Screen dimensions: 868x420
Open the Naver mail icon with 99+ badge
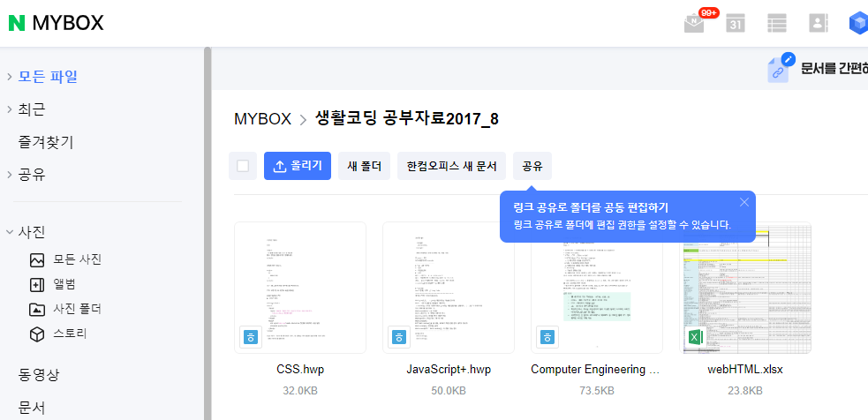(x=694, y=23)
